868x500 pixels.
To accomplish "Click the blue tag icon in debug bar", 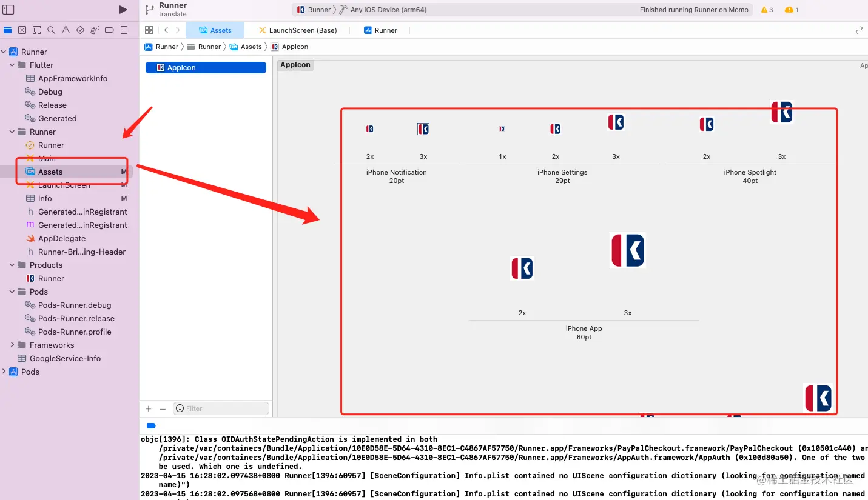I will (151, 426).
